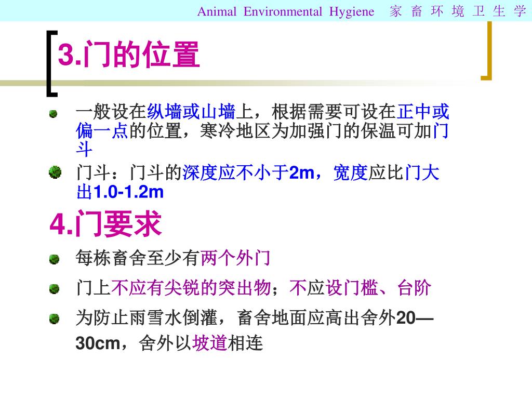The width and height of the screenshot is (532, 399).
Task: Click the header text 'Animal Environmental Hygiene'
Action: (x=286, y=11)
